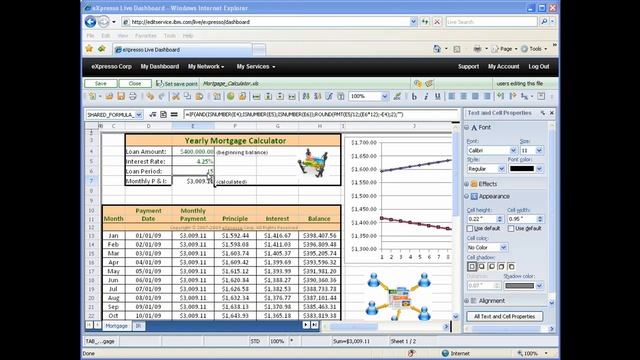The height and width of the screenshot is (360, 640).
Task: Open the Cell color dropdown showing No Color
Action: (504, 247)
